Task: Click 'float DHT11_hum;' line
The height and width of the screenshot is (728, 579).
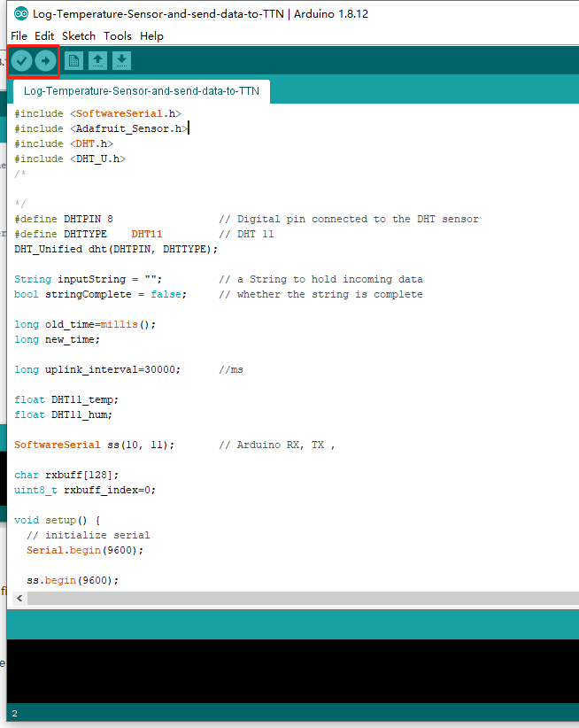Action: (63, 414)
